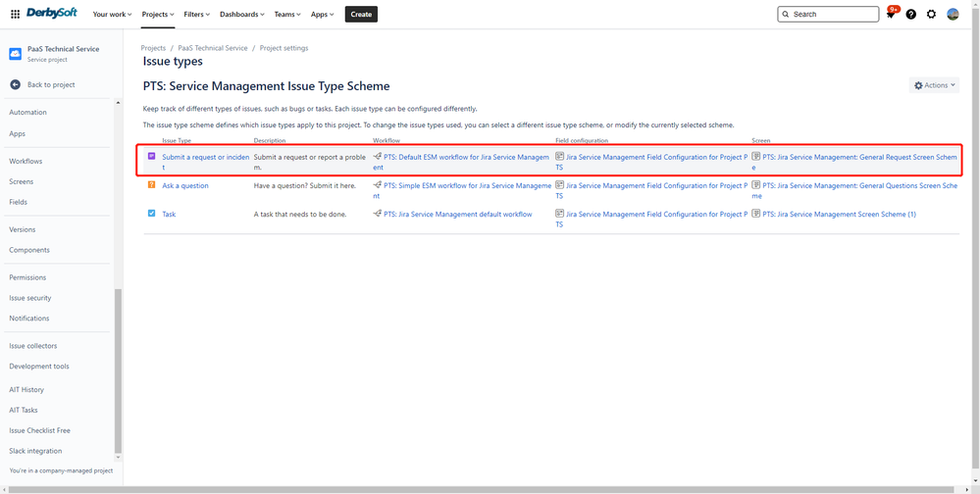Viewport: 980px width, 494px height.
Task: Open AIT Tasks in the sidebar
Action: [x=24, y=411]
